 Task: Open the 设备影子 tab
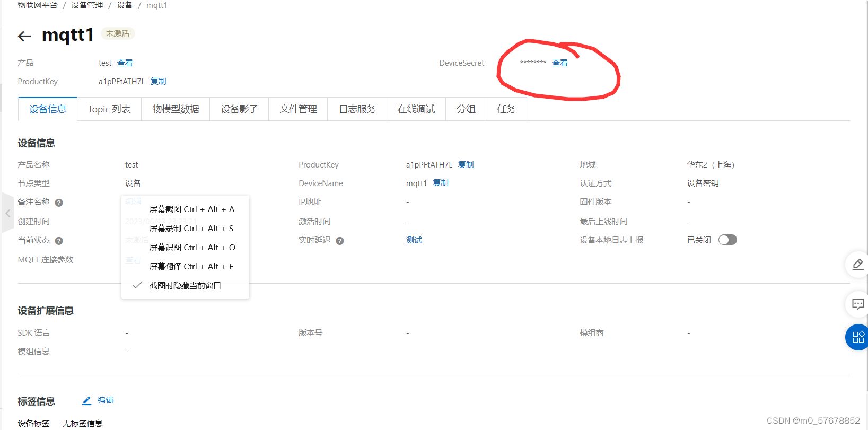[239, 109]
